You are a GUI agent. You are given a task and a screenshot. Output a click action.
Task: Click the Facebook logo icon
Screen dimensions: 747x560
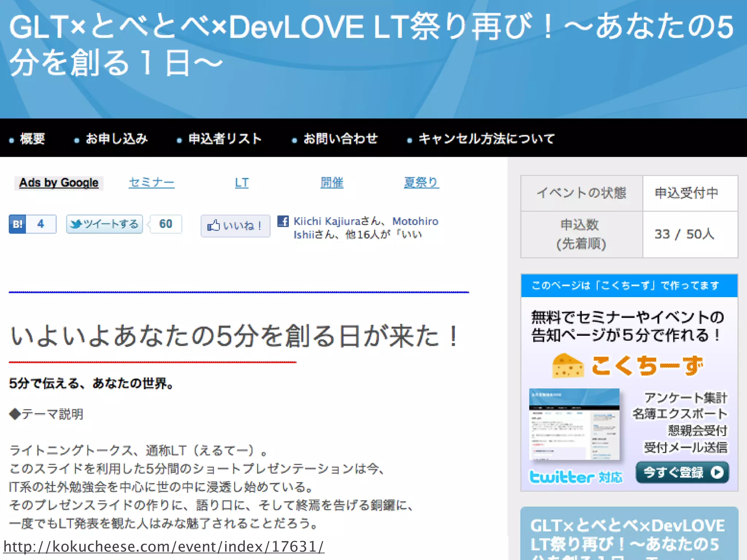pyautogui.click(x=283, y=221)
